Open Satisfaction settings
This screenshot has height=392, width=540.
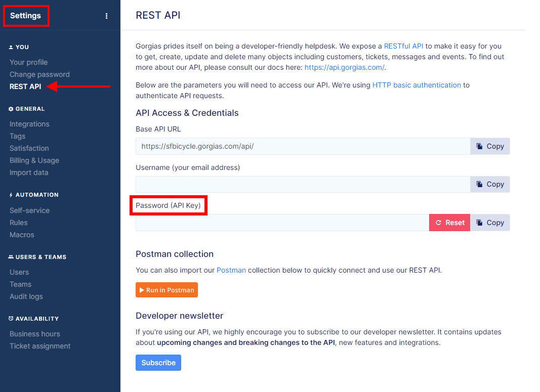tap(29, 148)
